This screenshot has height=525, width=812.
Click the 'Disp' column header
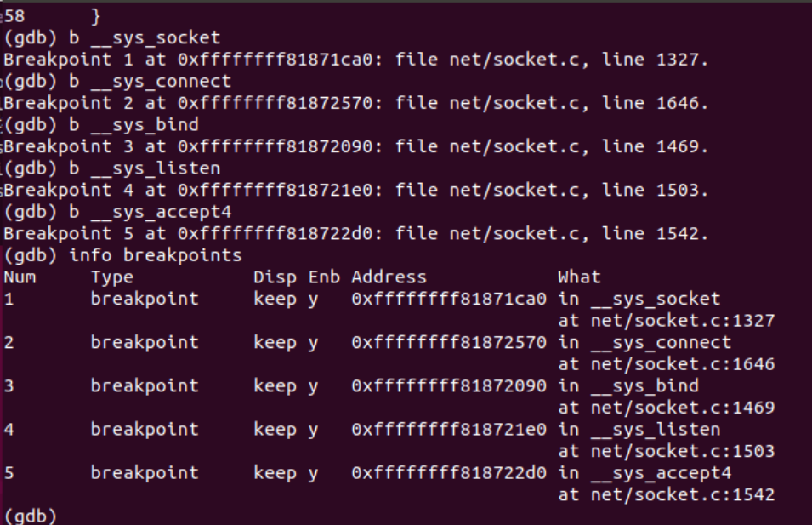[275, 277]
